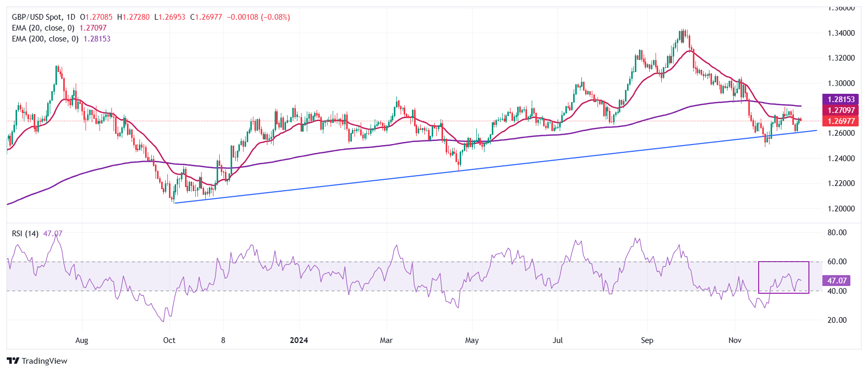Viewport: 868px width, 372px height.
Task: Click the GBP/USD Spot symbol title
Action: [44, 17]
